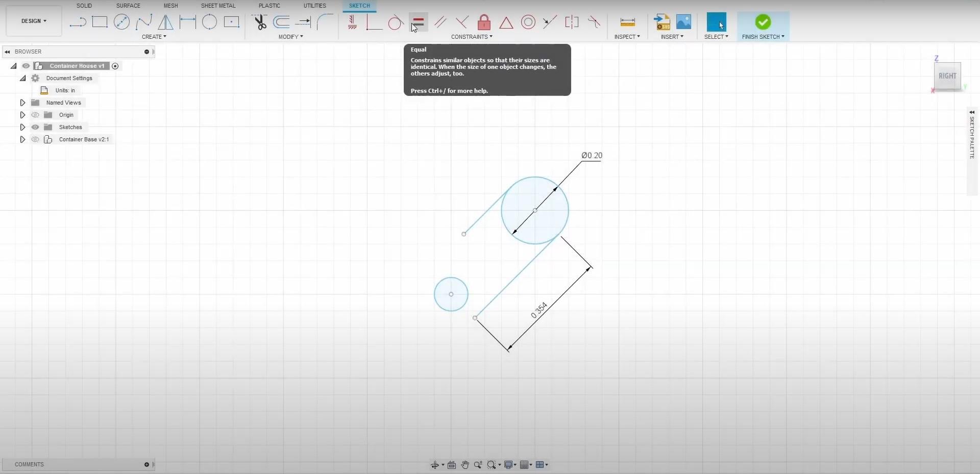Viewport: 980px width, 474px height.
Task: Click the Orbit navigation icon
Action: tap(435, 465)
